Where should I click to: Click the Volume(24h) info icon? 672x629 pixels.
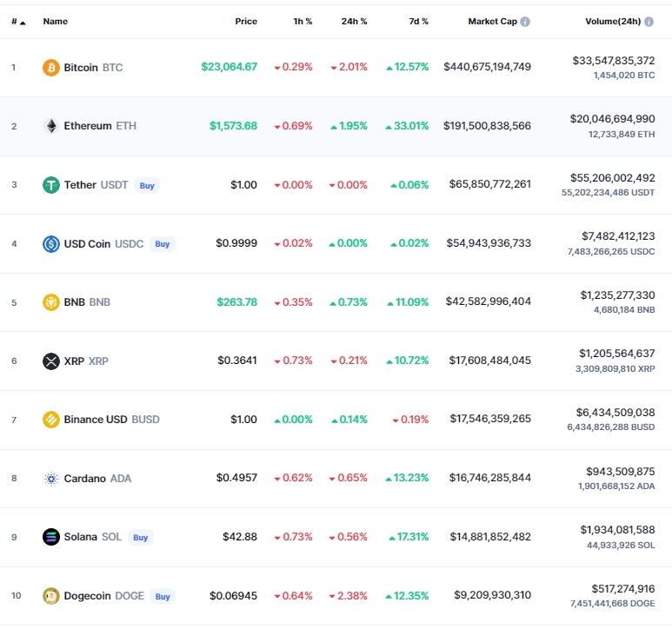point(649,22)
